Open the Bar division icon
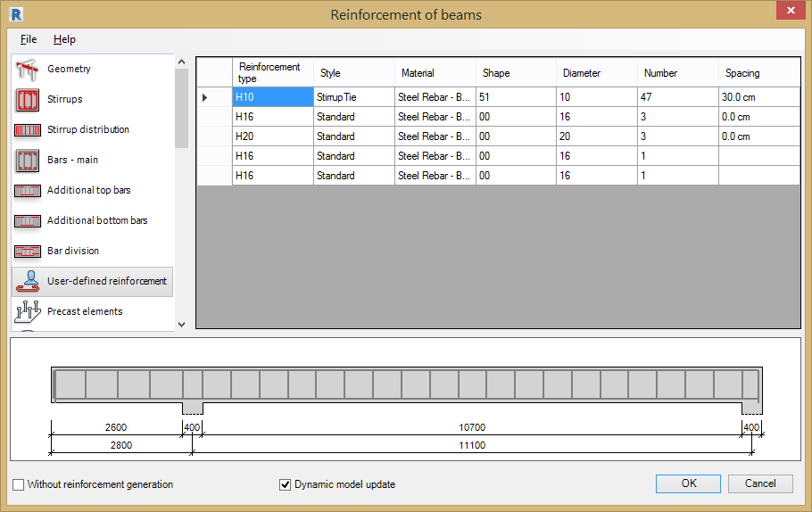This screenshot has width=812, height=512. [29, 252]
